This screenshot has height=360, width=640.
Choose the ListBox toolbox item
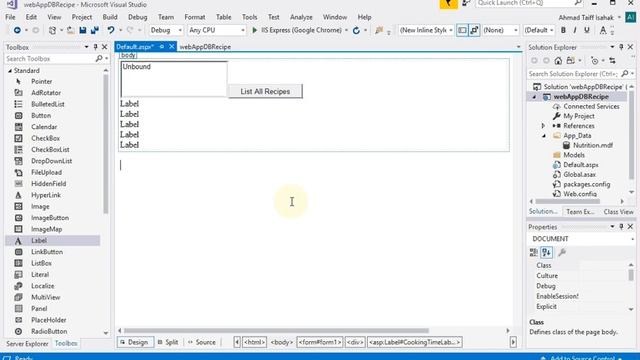click(41, 263)
